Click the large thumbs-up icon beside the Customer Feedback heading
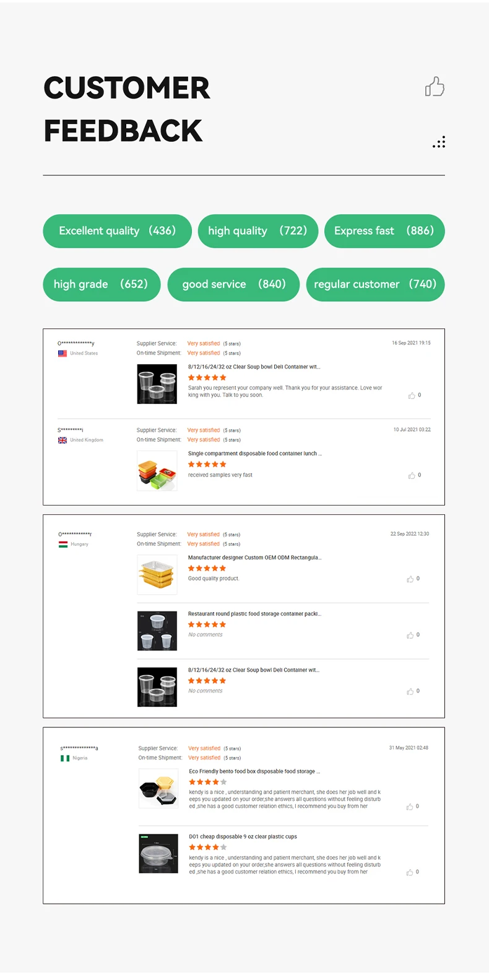 pyautogui.click(x=435, y=87)
